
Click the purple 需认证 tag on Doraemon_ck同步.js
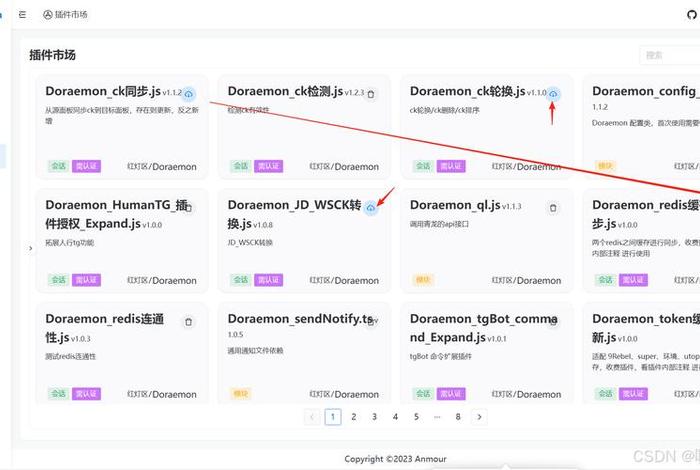86,166
